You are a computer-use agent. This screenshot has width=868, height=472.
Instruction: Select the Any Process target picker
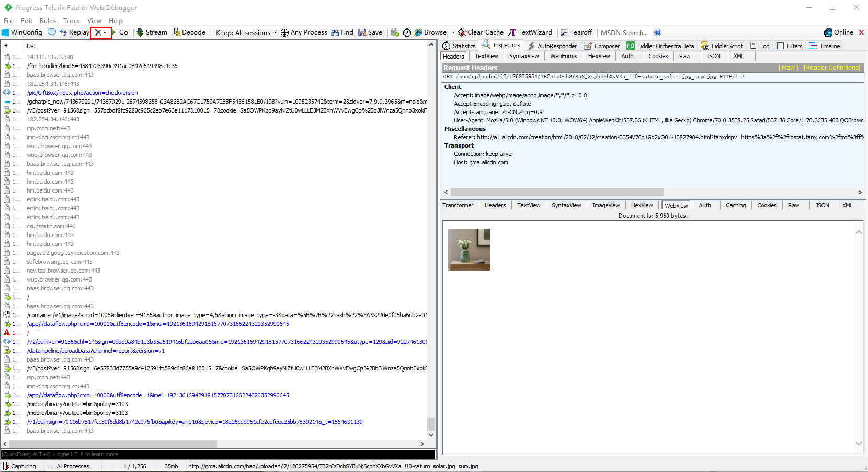pos(304,32)
